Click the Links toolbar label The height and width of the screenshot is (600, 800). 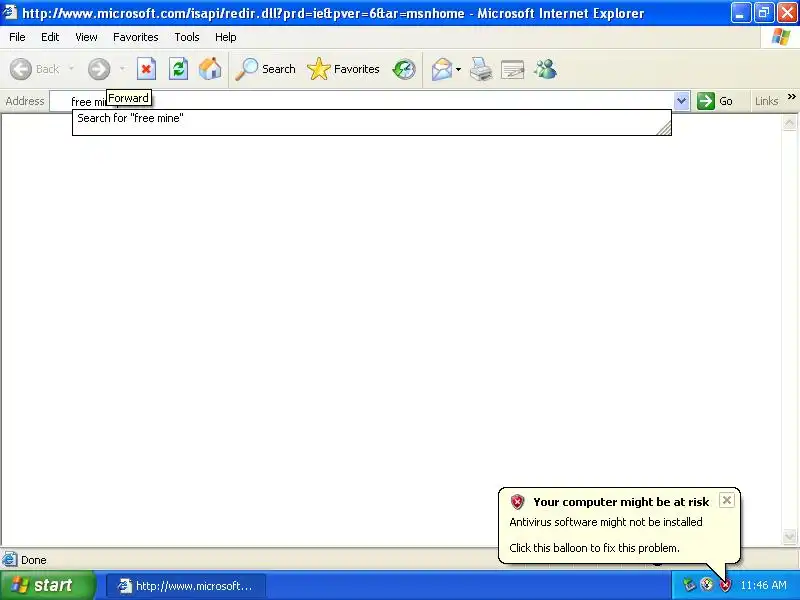click(766, 101)
